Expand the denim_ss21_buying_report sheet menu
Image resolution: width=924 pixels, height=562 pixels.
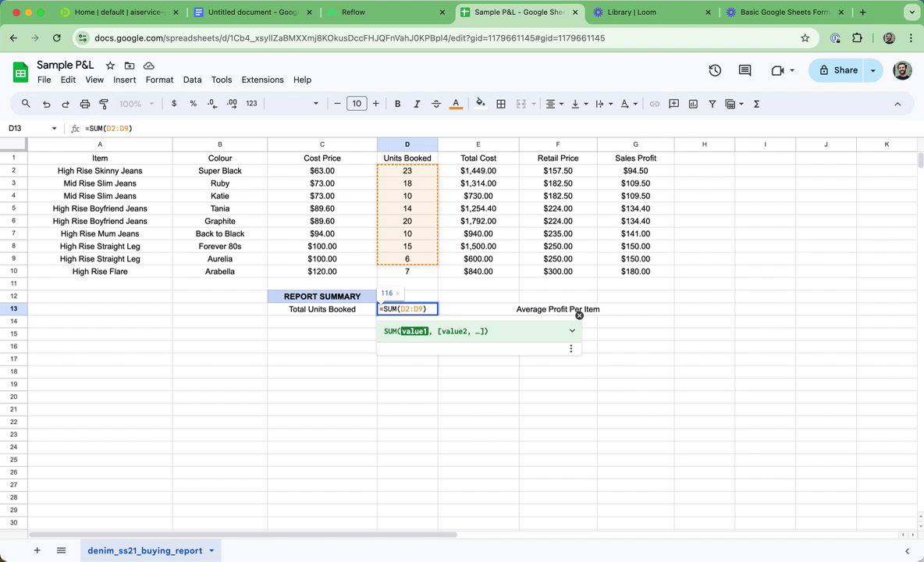211,550
